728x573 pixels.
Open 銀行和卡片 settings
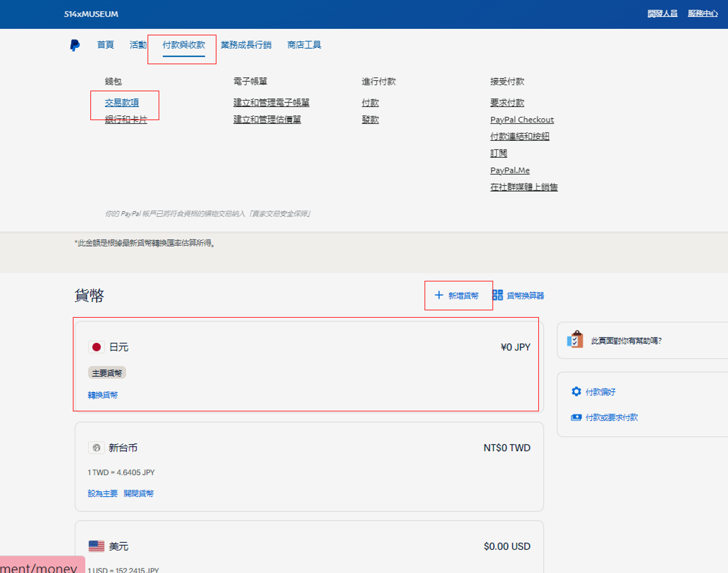click(x=126, y=120)
